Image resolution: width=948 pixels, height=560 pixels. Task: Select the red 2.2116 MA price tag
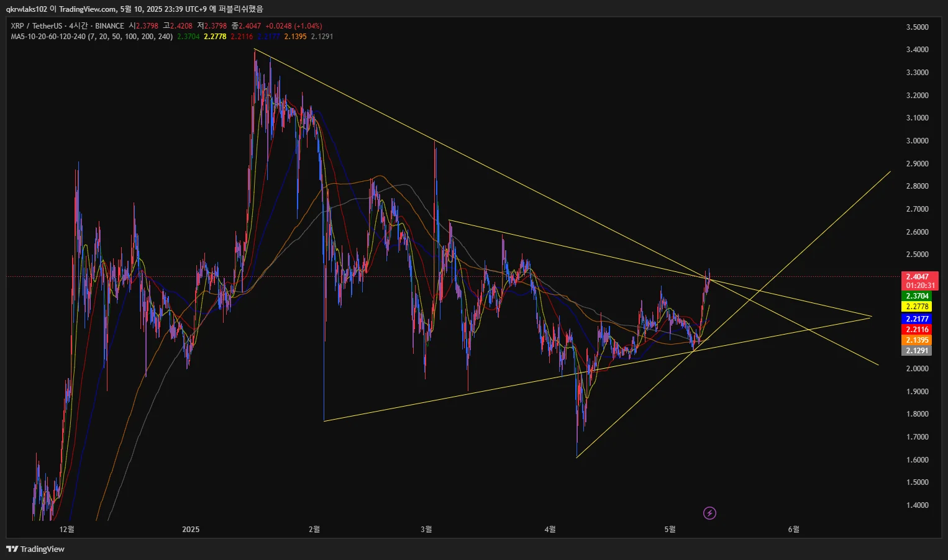pos(917,330)
